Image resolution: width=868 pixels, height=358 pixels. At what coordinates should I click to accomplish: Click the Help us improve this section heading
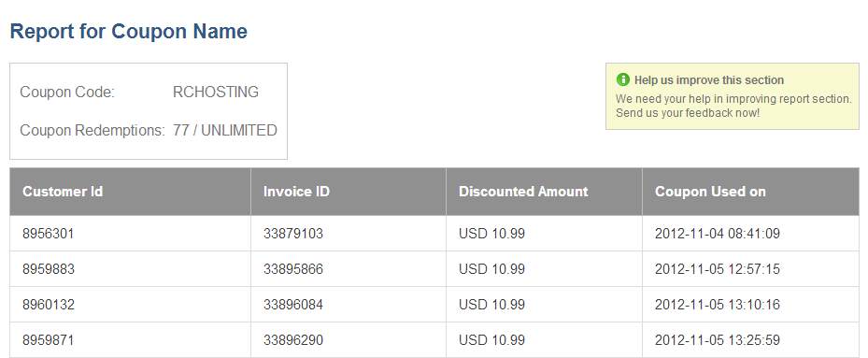(709, 79)
